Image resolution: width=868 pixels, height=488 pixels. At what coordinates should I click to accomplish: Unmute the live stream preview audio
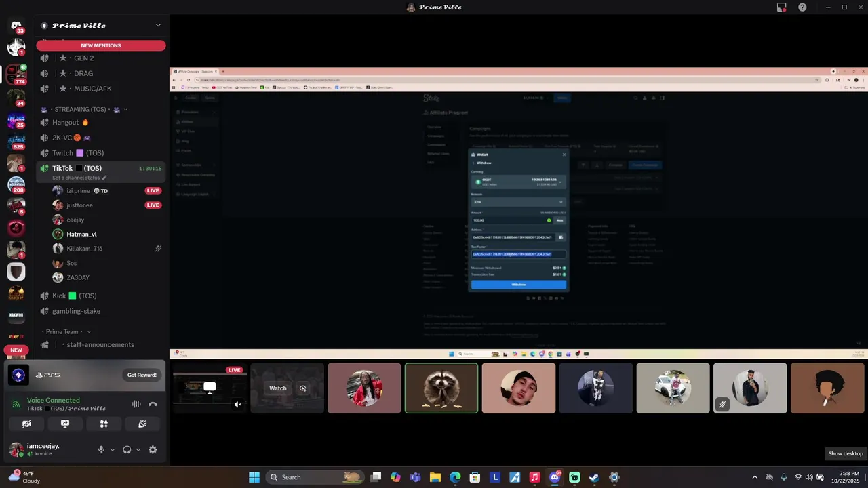(x=238, y=404)
